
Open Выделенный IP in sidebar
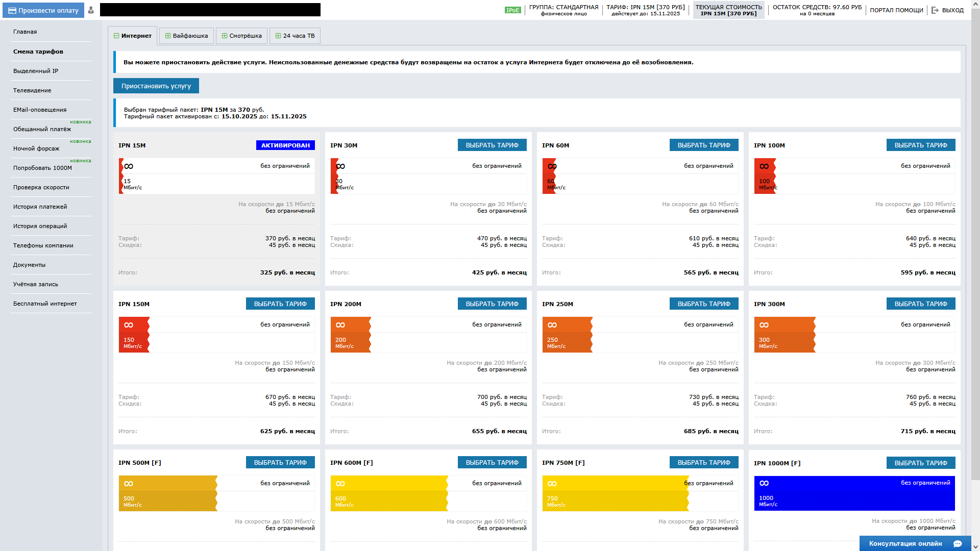[x=36, y=71]
